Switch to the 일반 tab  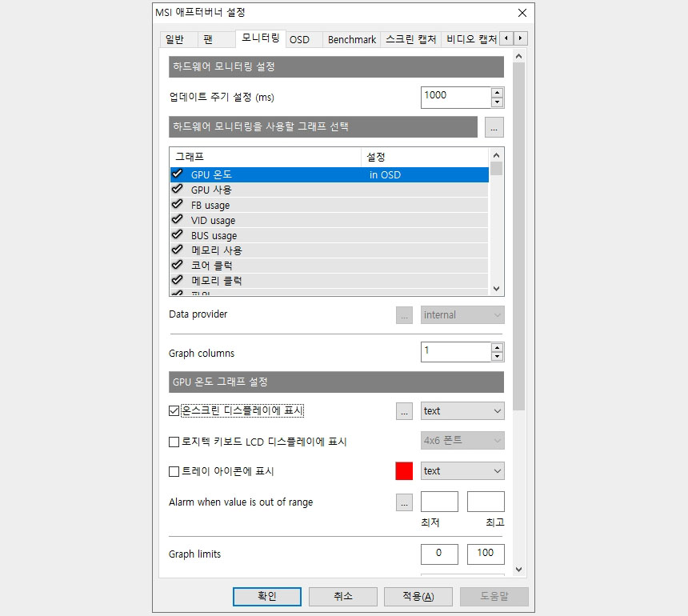pyautogui.click(x=178, y=39)
